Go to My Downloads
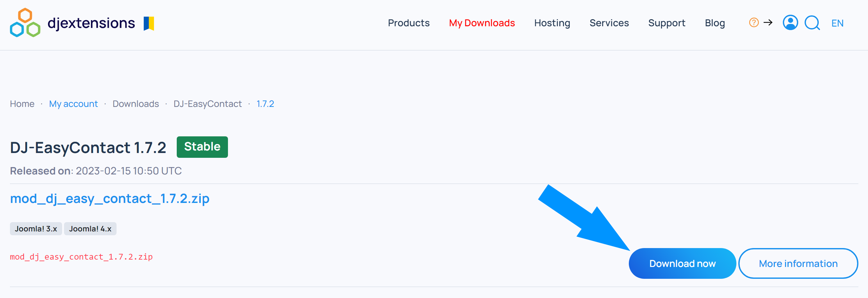868x298 pixels. tap(482, 23)
